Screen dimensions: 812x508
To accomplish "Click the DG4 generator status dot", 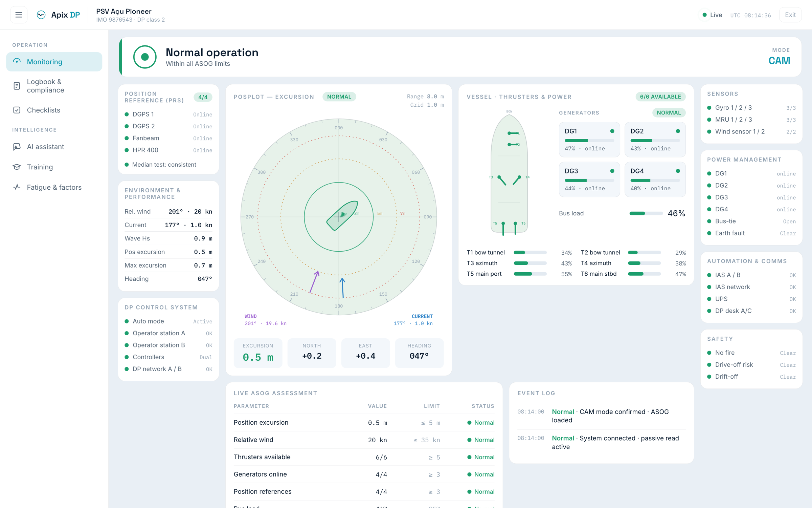I will [678, 171].
